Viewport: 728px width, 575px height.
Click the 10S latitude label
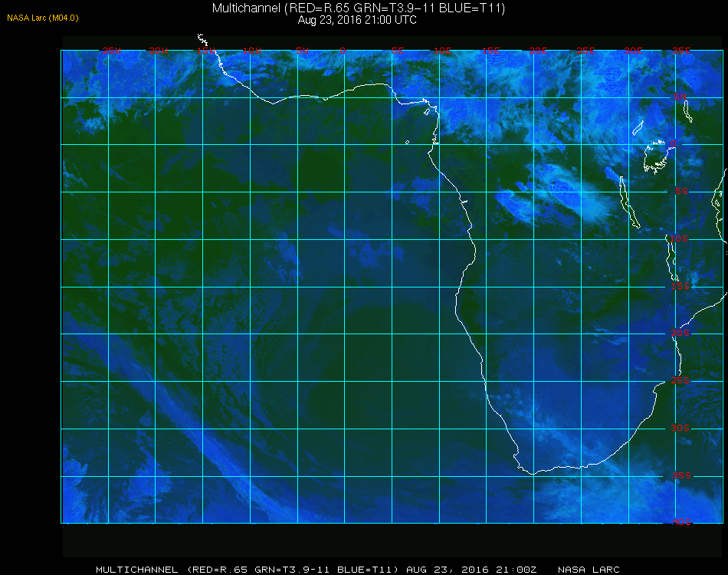(679, 238)
